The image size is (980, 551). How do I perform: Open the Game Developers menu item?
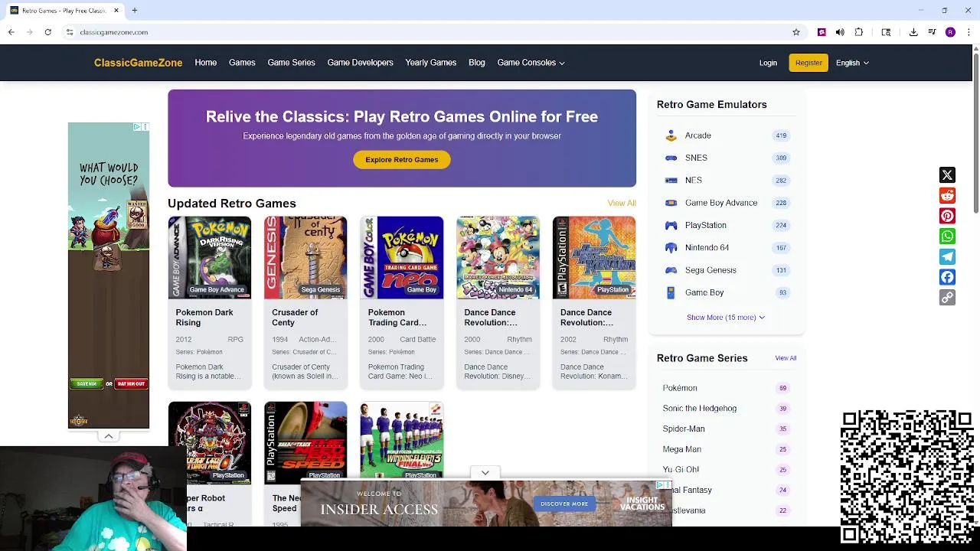(x=360, y=63)
